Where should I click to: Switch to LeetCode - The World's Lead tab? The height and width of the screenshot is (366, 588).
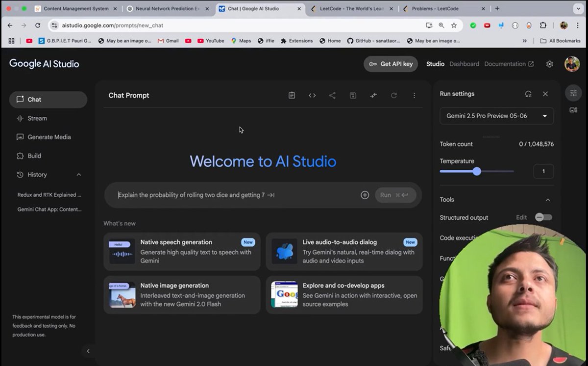[x=351, y=9]
